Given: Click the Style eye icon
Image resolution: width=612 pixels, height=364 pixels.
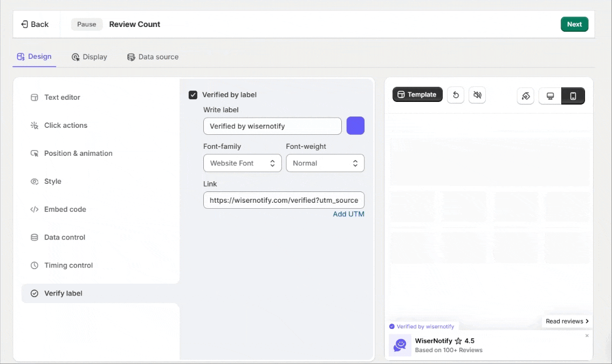Looking at the screenshot, I should click(35, 181).
